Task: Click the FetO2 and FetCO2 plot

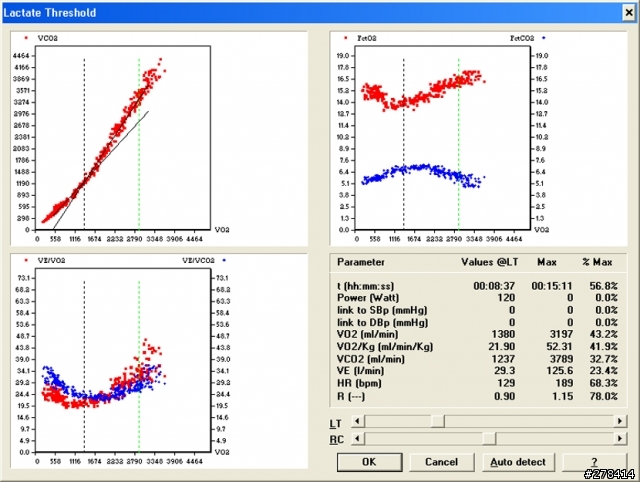Action: pos(442,138)
